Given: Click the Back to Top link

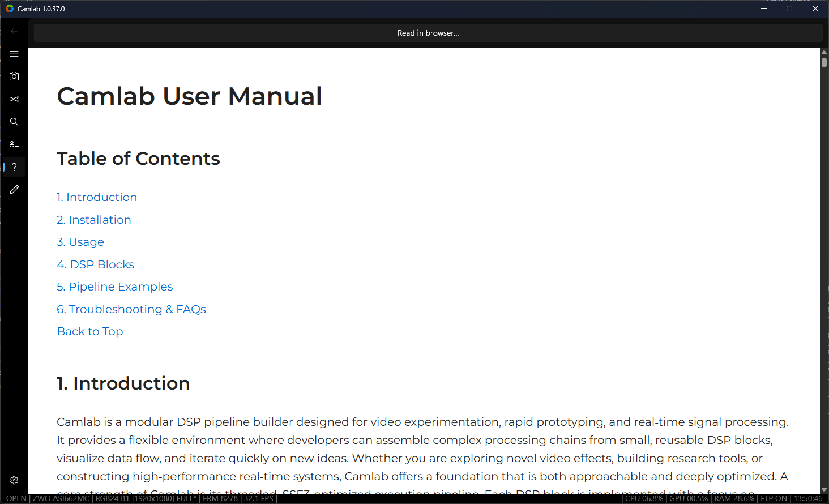Looking at the screenshot, I should click(90, 331).
